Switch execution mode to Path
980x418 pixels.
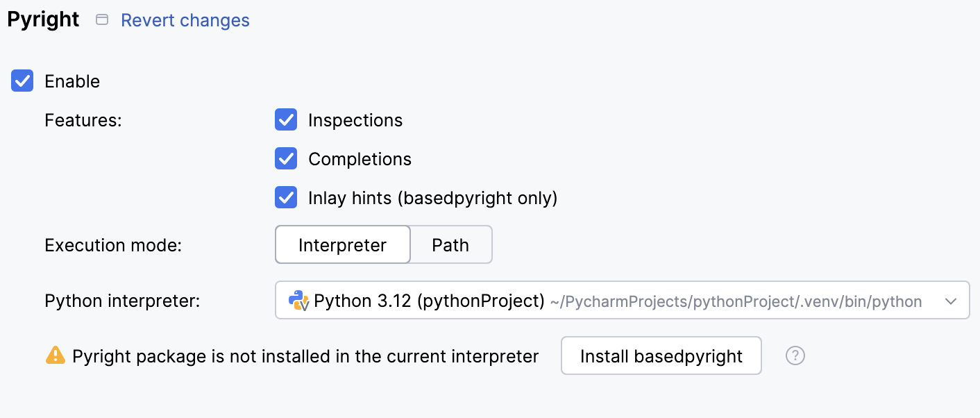point(450,245)
